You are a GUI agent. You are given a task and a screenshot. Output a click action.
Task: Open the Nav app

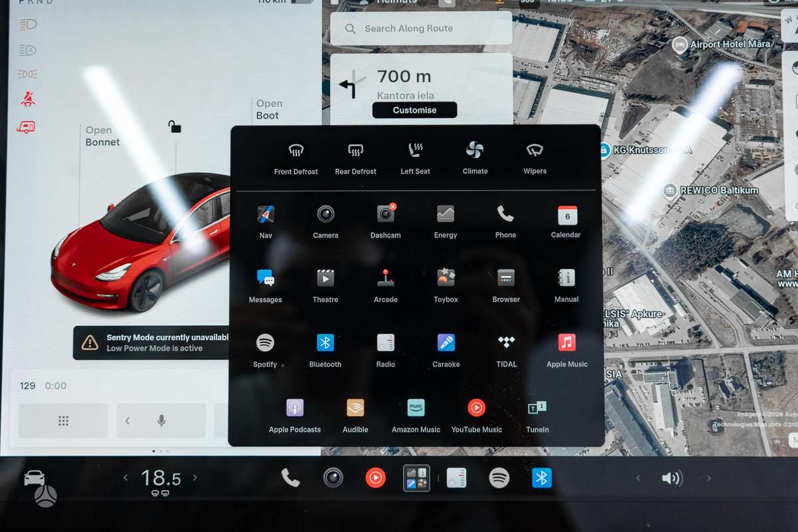(x=266, y=221)
